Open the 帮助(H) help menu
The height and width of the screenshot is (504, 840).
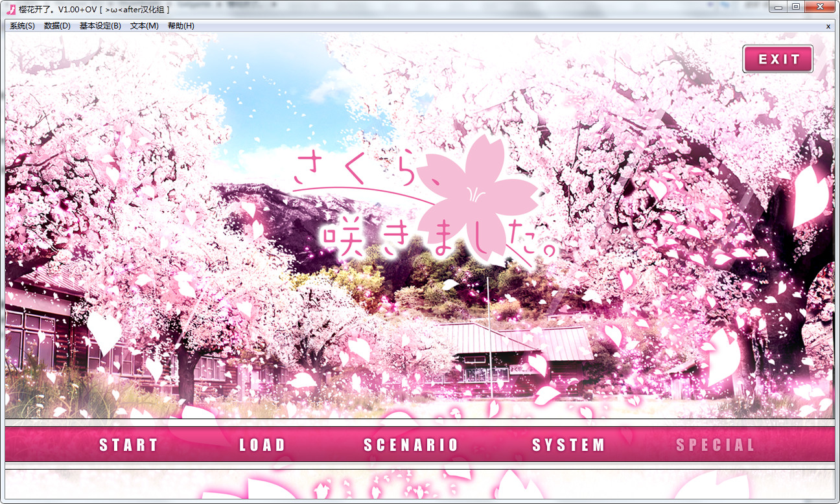coord(181,26)
